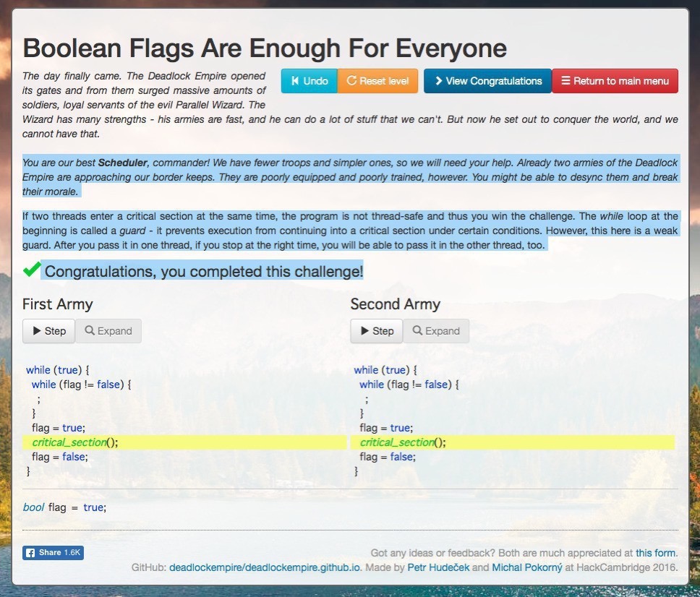Click the bold word 'Scheduler'
The image size is (700, 597).
click(x=122, y=163)
